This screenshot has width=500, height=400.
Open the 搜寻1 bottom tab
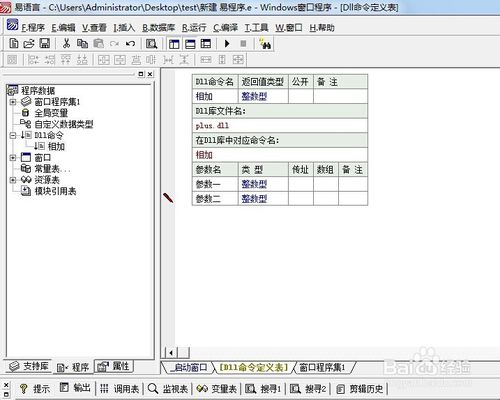[263, 389]
